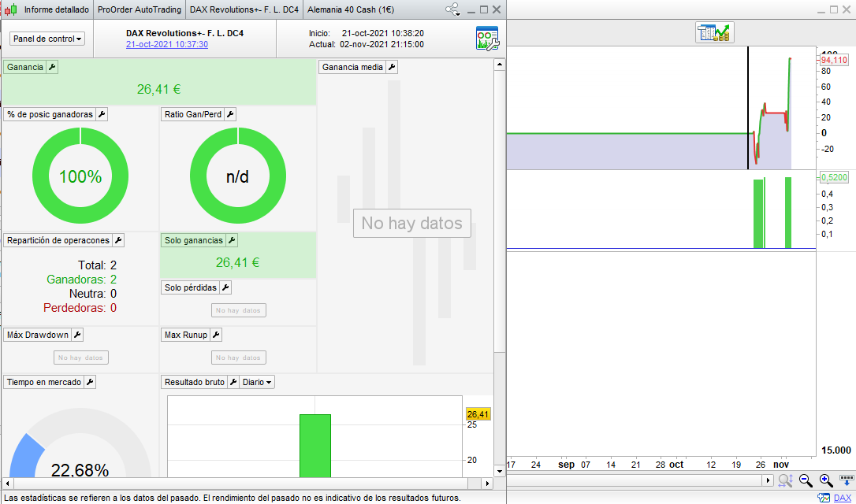Viewport: 856px width, 504px height.
Task: Open wrench settings for Solo ganancias
Action: (x=232, y=240)
